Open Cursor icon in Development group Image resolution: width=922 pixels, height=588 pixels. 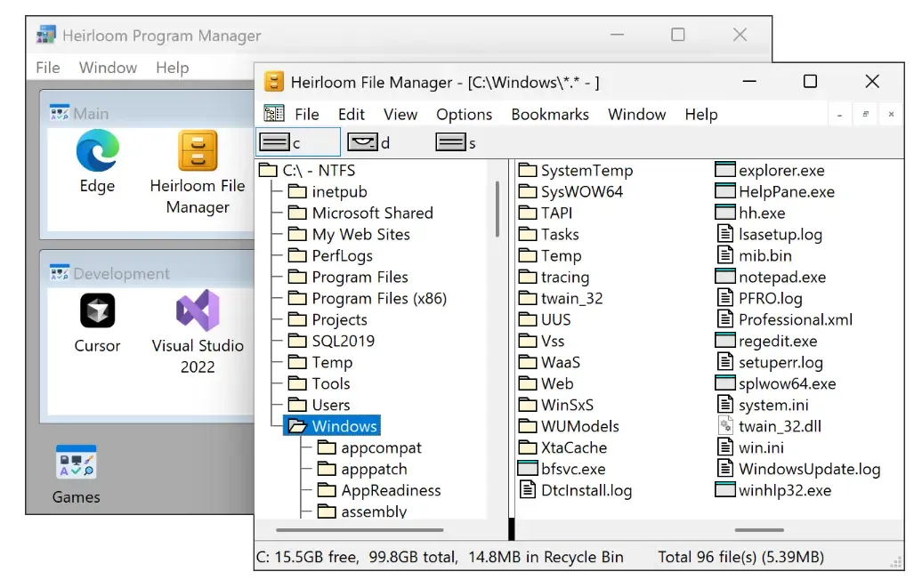point(98,310)
